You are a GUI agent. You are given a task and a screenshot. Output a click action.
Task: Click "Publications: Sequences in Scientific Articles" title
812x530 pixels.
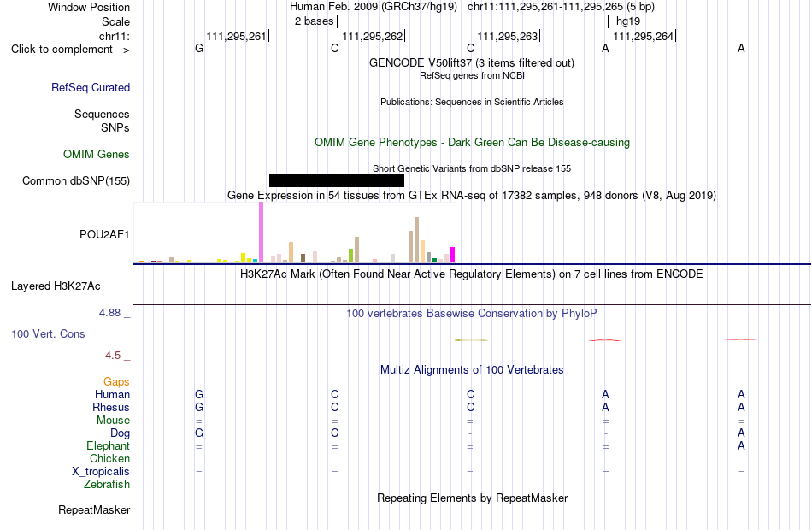[472, 102]
